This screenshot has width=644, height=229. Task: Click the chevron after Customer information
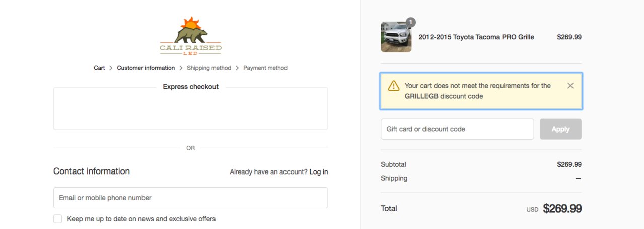point(181,68)
